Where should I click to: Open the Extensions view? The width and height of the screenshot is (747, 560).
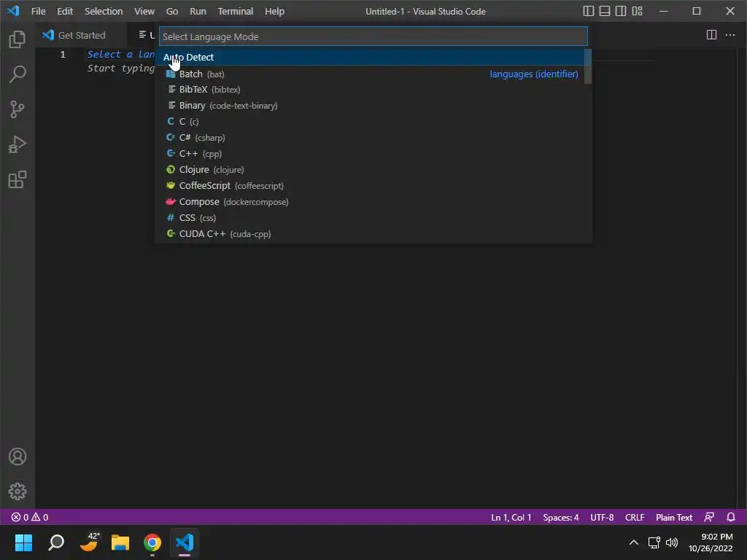click(x=18, y=179)
